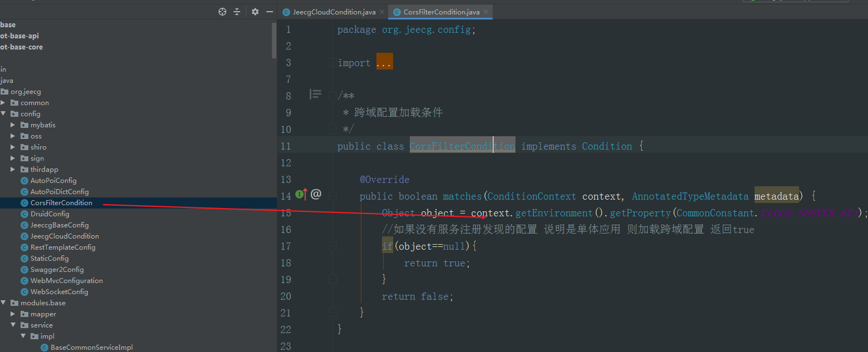Collapse the modules.base package
This screenshot has width=868, height=352.
[3, 303]
